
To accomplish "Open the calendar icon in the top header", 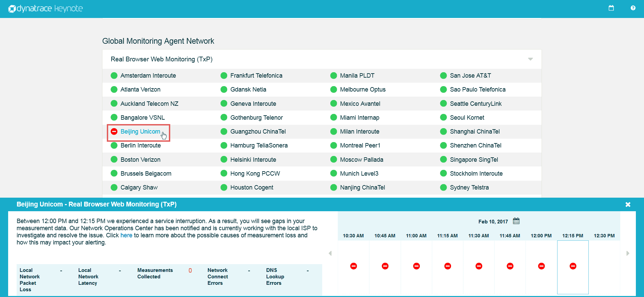I will pos(611,8).
